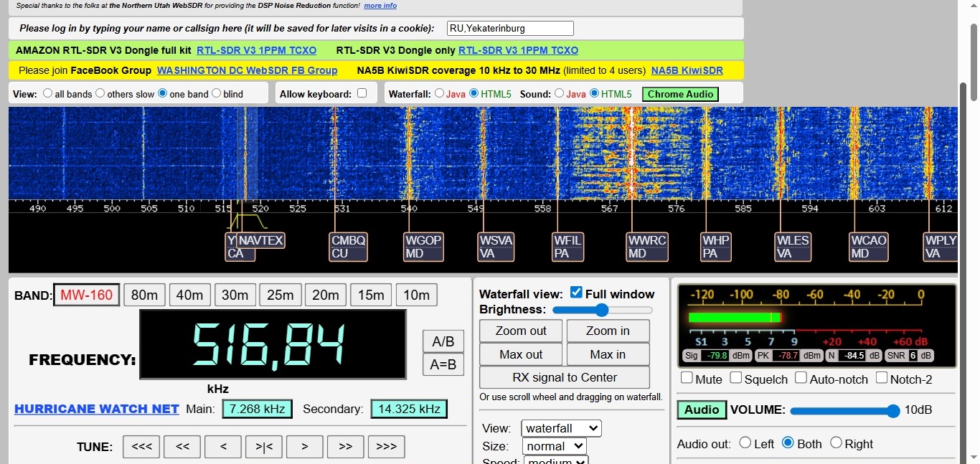Switch to the 40m band
This screenshot has height=464, width=980.
point(190,295)
